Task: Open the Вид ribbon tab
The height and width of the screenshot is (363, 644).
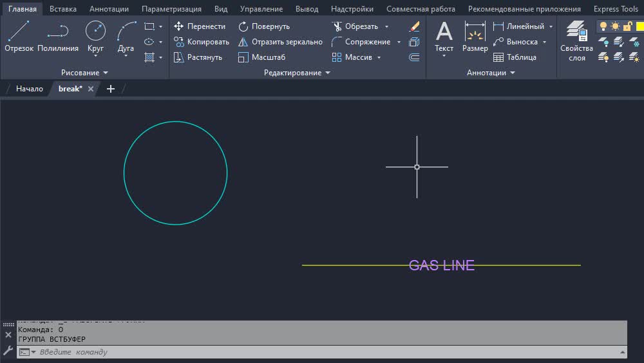Action: point(220,8)
